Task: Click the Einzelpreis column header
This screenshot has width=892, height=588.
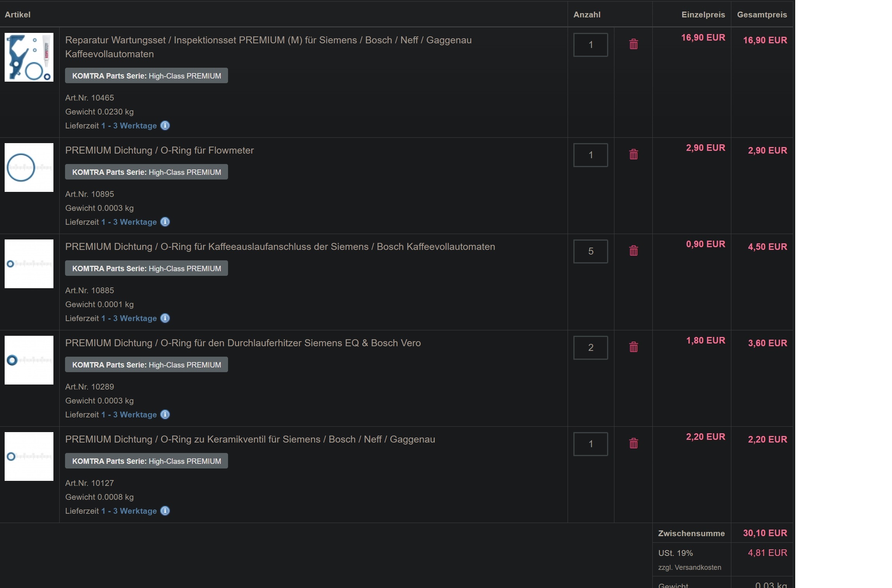Action: (x=703, y=15)
